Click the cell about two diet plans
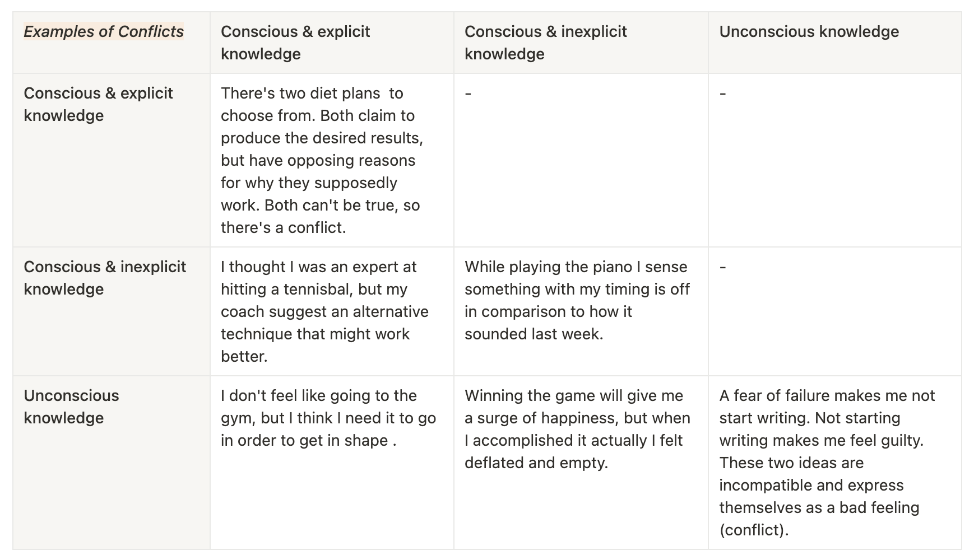The image size is (974, 560). 322,160
